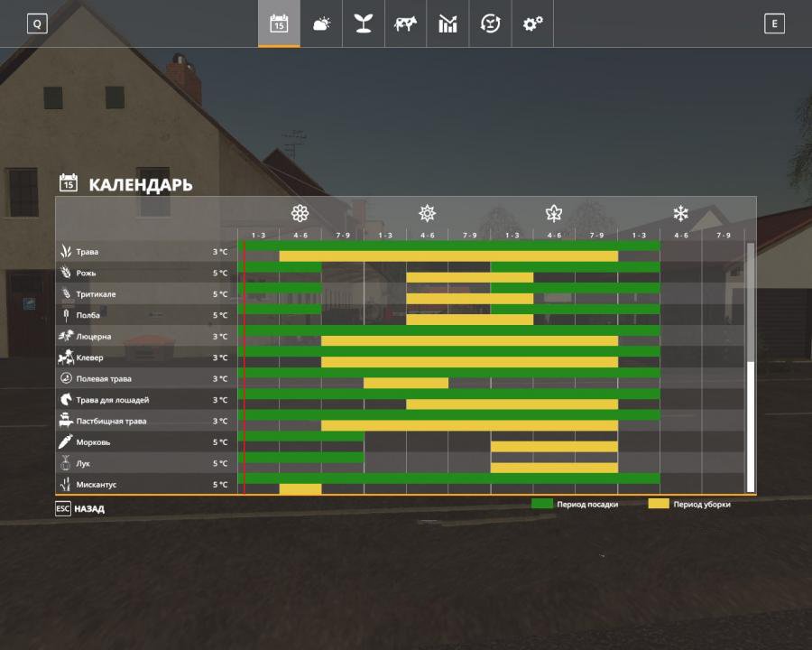
Task: Click the green Период посадки legend swatch
Action: (542, 504)
